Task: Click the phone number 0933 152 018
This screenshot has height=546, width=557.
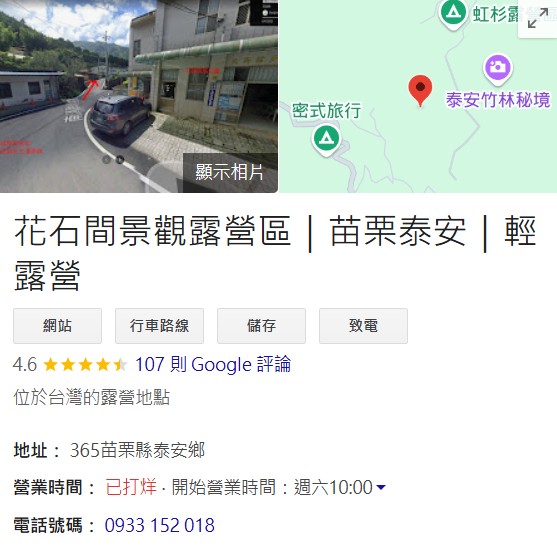Action: [159, 525]
